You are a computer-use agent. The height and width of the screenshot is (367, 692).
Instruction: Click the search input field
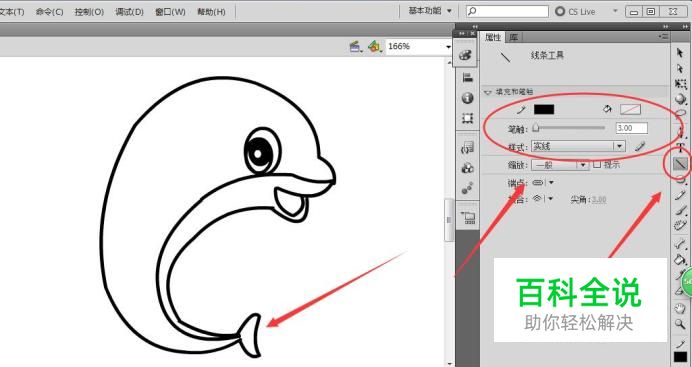[x=508, y=11]
